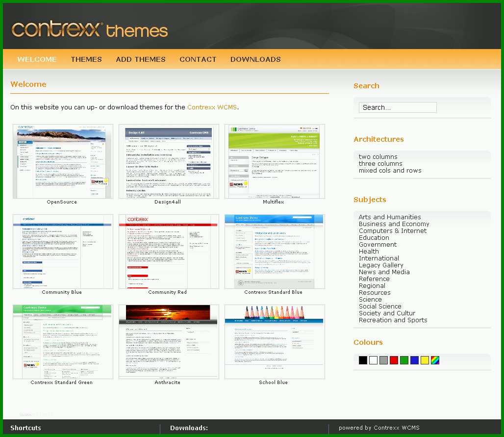Open the Multiflex theme thumbnail
The width and height of the screenshot is (504, 437).
[275, 161]
